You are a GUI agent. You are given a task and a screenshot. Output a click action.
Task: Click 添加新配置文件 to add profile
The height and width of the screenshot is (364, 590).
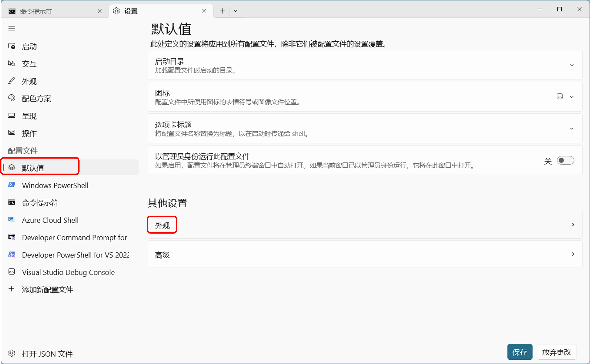pos(47,289)
